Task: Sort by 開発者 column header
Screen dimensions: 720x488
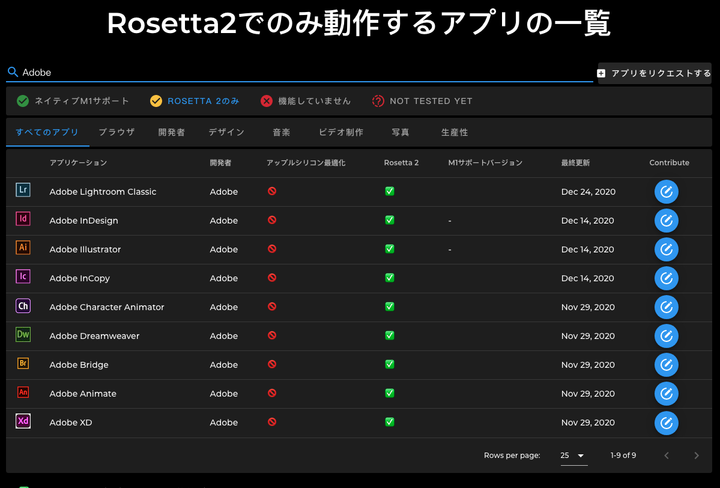Action: 220,163
